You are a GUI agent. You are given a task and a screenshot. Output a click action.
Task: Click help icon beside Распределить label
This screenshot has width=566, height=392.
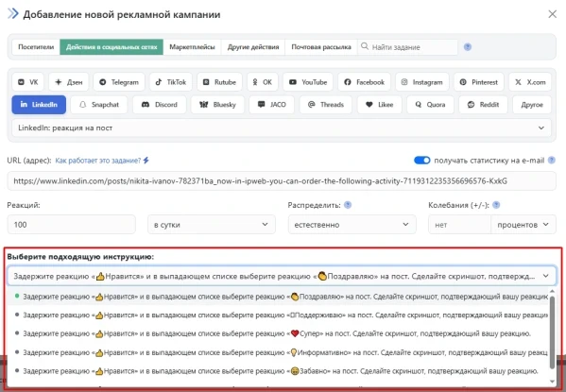[348, 205]
